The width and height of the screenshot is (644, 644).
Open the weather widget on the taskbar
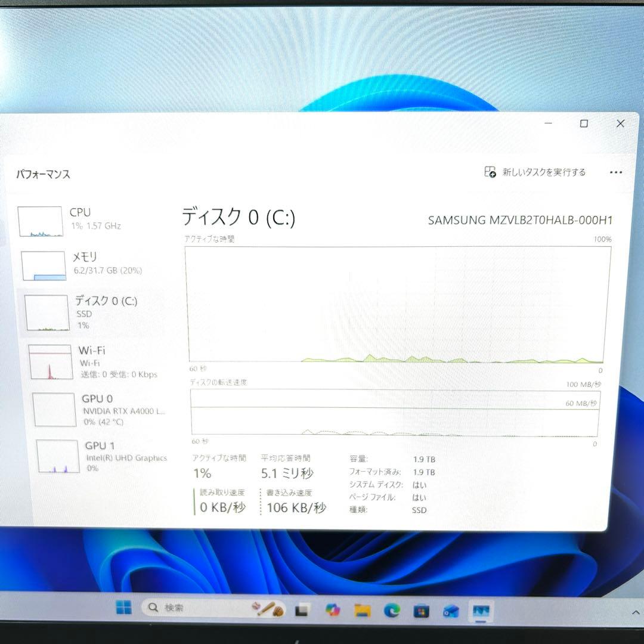coord(268,608)
